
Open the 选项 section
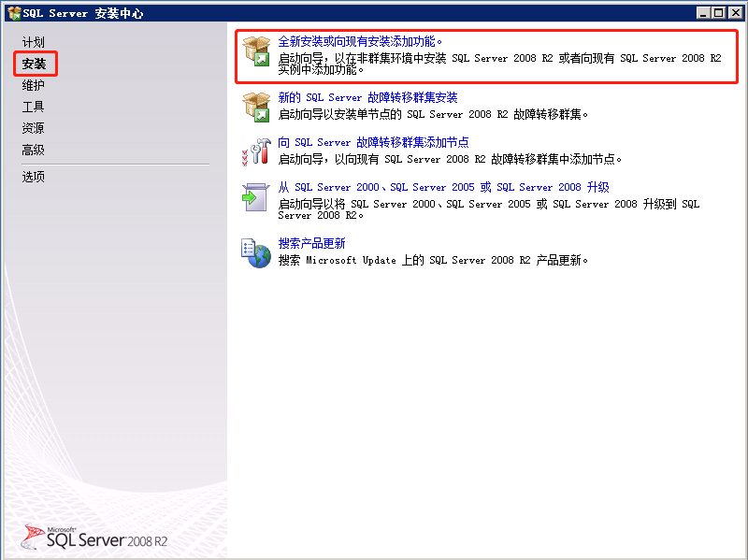[x=32, y=175]
